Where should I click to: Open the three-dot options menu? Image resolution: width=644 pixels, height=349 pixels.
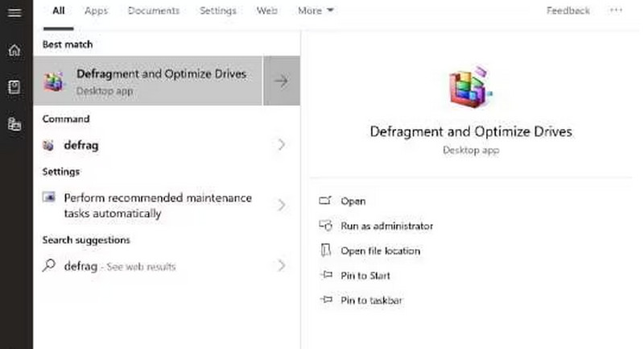point(617,11)
